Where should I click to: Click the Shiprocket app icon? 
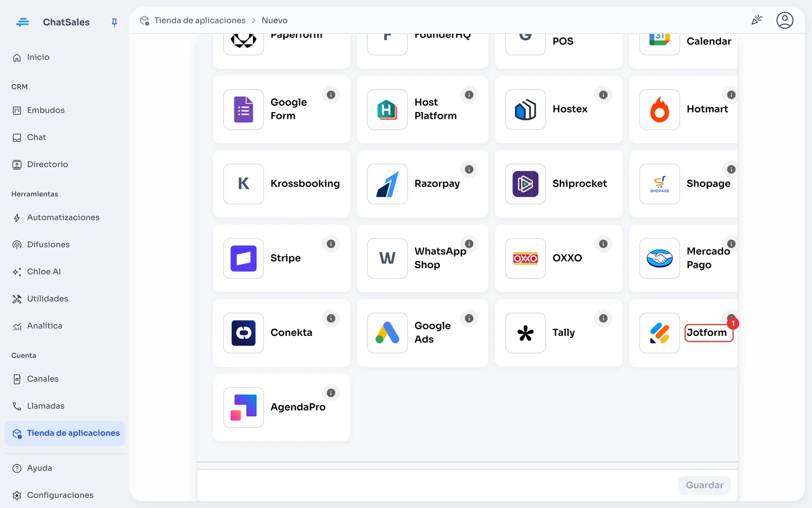(x=525, y=184)
